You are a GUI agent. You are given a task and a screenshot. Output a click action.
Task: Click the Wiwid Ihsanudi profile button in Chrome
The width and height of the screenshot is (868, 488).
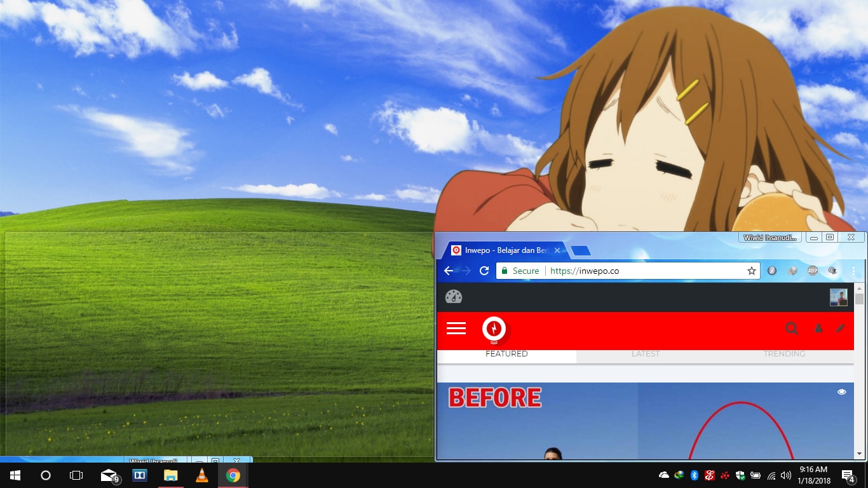(x=769, y=238)
